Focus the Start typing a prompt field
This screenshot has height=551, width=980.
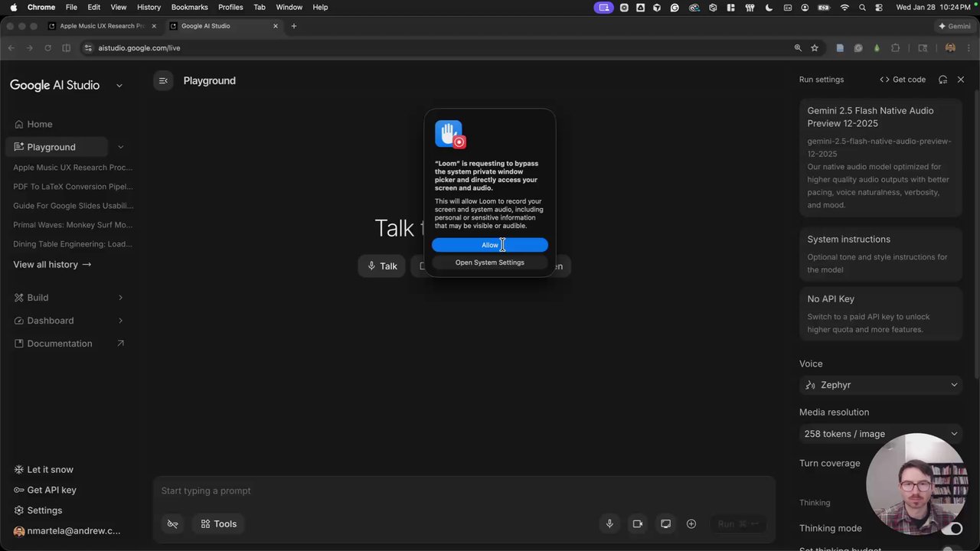pos(463,491)
